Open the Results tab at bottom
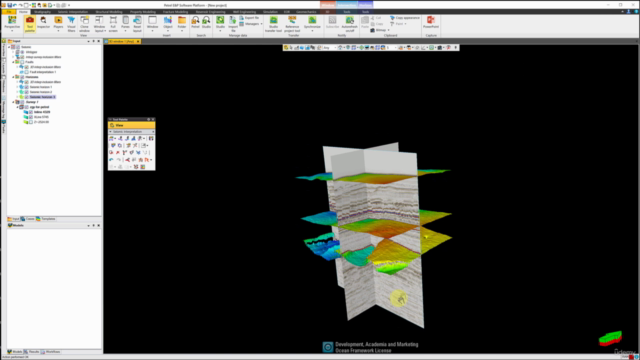Image resolution: width=640 pixels, height=360 pixels. click(31, 352)
